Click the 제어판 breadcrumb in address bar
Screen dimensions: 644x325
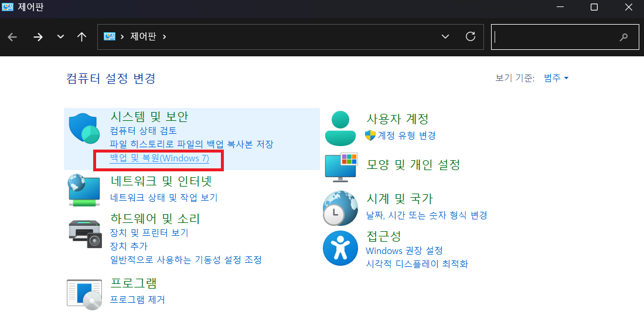[144, 36]
